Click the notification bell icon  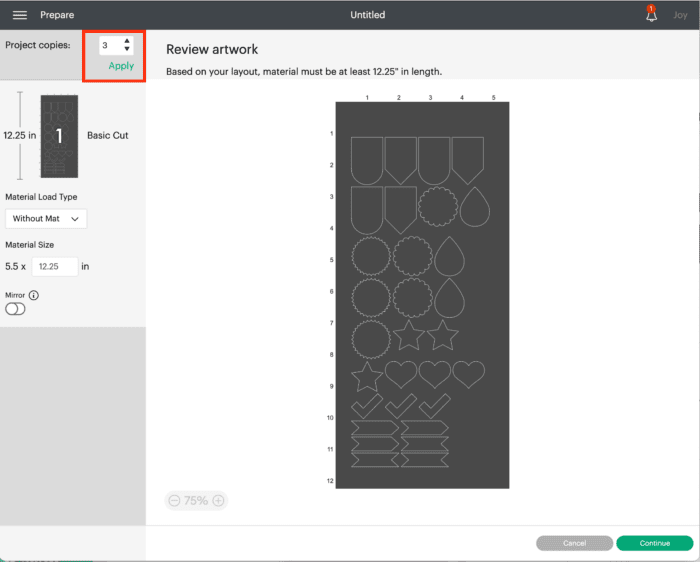coord(651,15)
